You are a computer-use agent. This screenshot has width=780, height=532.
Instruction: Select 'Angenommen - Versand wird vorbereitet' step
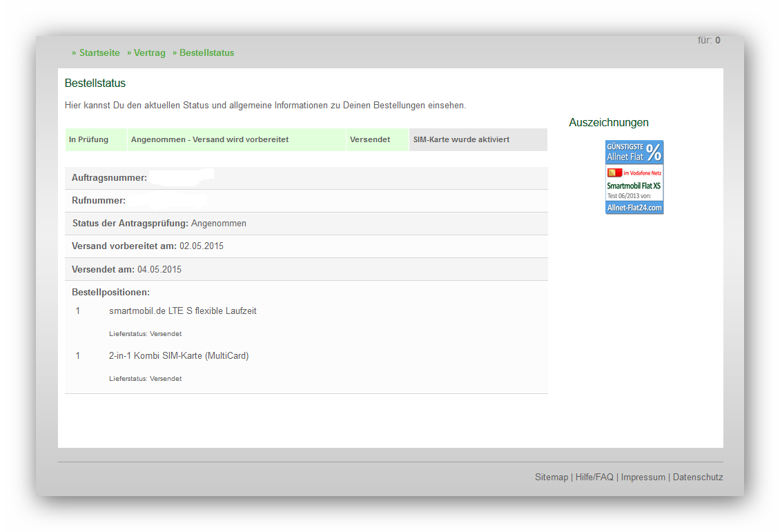[210, 139]
